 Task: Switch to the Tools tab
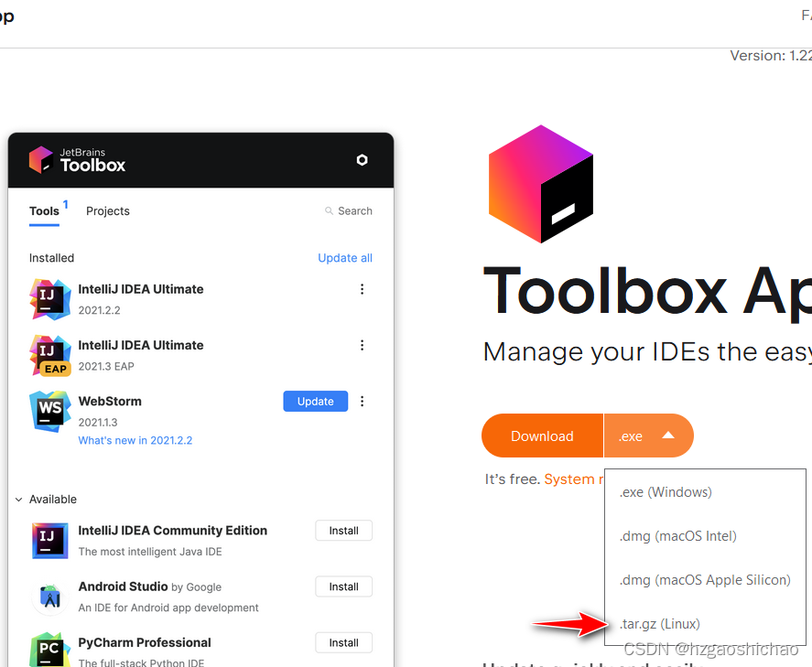44,211
